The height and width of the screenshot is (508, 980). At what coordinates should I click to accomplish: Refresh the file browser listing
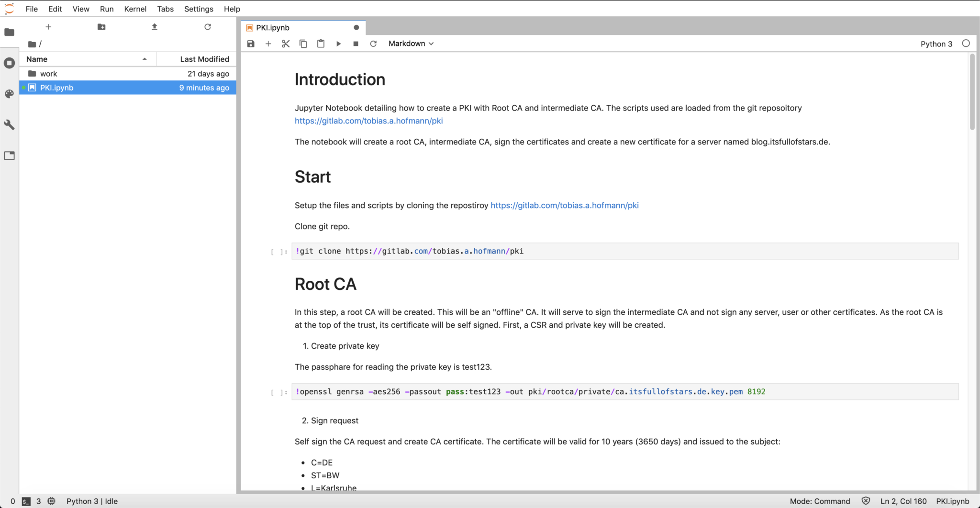[x=207, y=27]
